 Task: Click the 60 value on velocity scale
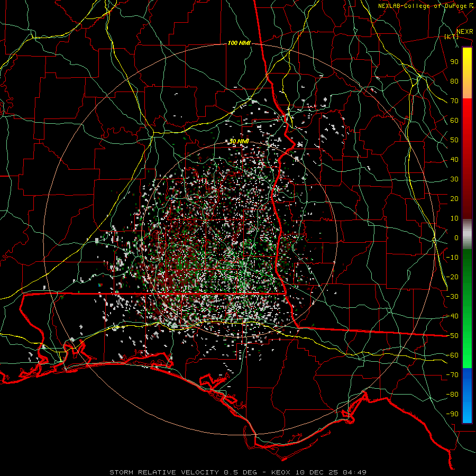click(454, 121)
